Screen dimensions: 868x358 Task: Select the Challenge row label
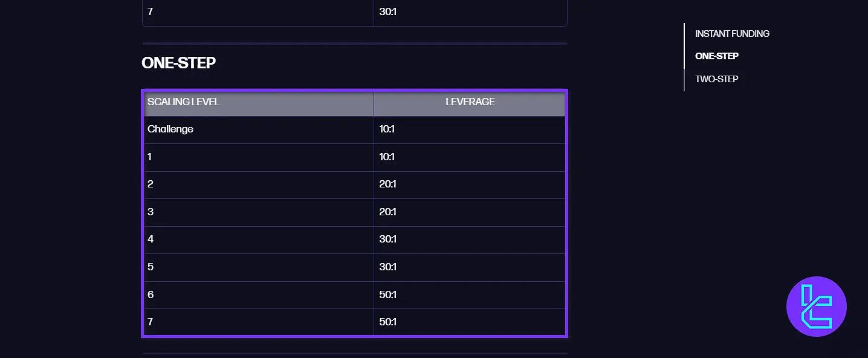point(170,129)
